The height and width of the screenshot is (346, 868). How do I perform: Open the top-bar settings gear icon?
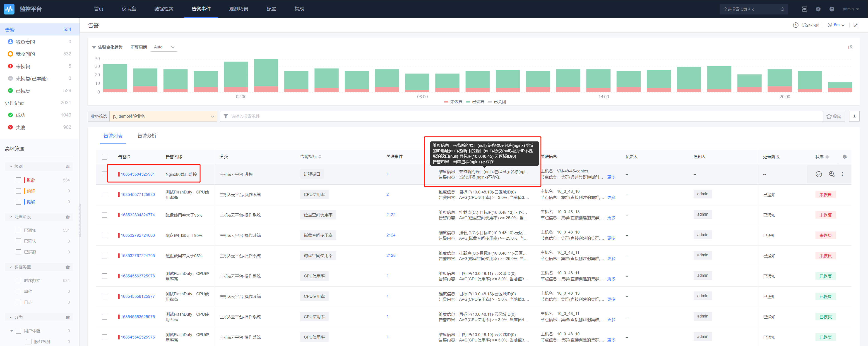click(x=818, y=9)
